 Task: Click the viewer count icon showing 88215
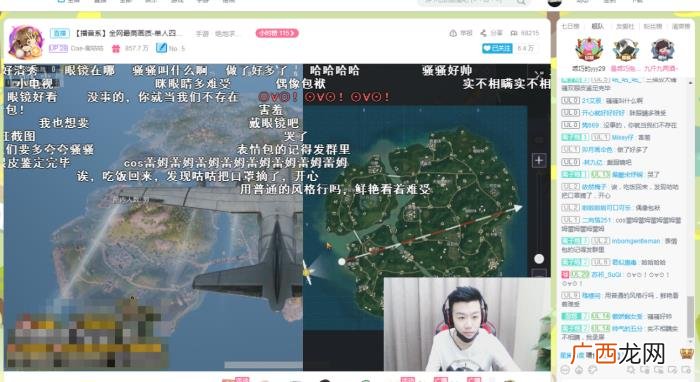pos(514,33)
